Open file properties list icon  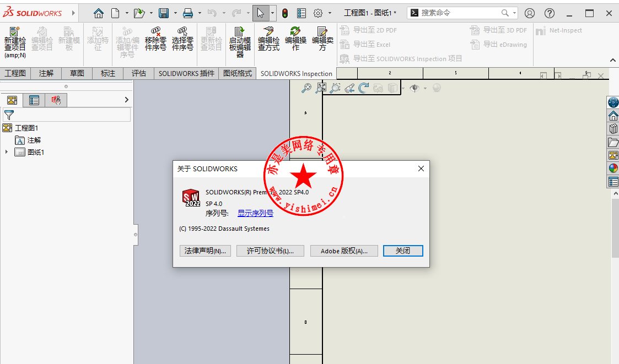[x=302, y=13]
